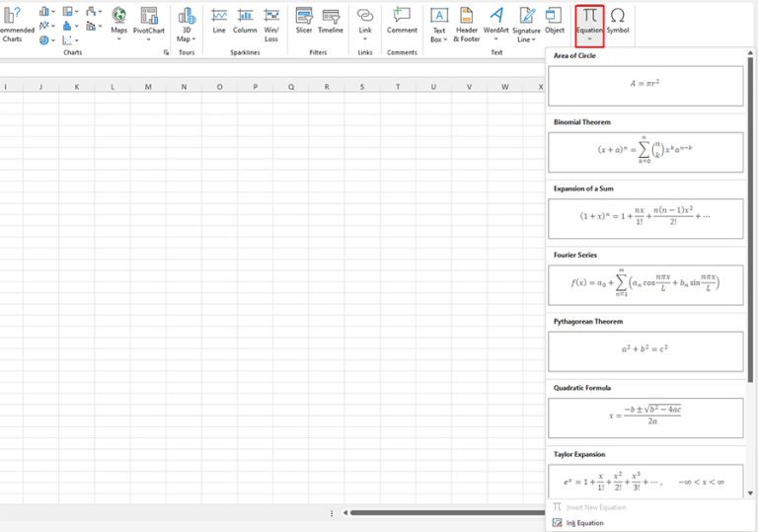Viewport: 758px width, 532px height.
Task: Click the equation gallery vertical scrollbar thumb
Action: pyautogui.click(x=750, y=219)
